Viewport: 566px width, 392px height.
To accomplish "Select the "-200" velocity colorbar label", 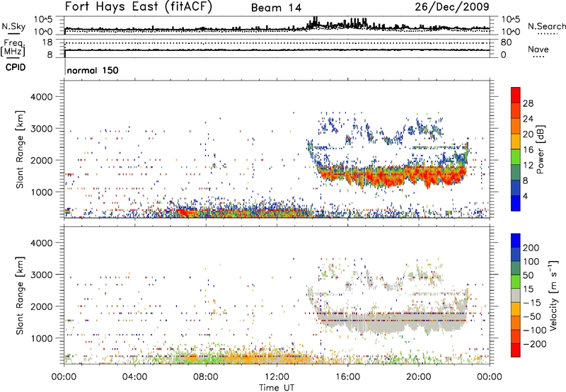I will point(534,344).
